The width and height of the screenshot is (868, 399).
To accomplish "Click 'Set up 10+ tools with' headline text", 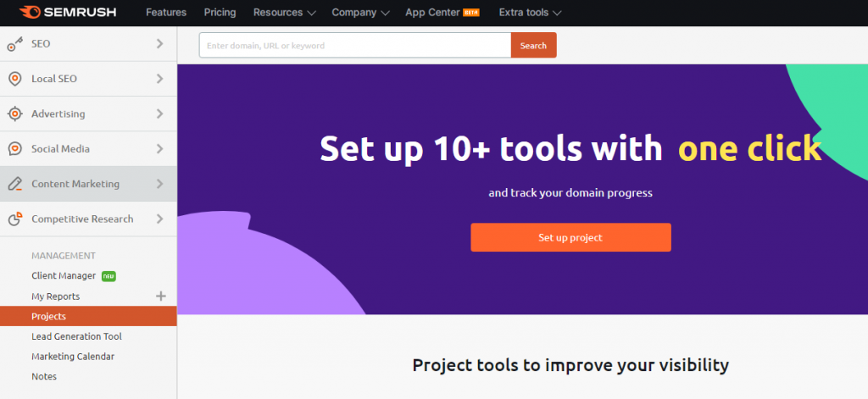I will click(491, 148).
